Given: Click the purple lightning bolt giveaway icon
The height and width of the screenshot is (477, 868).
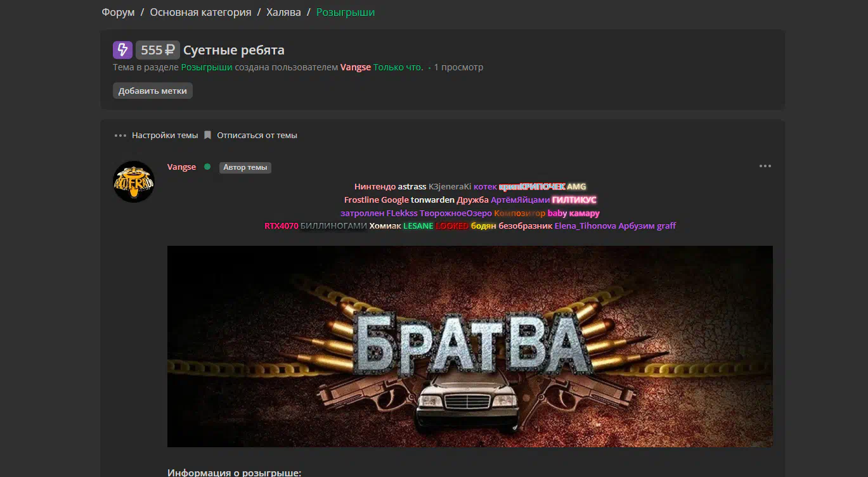Looking at the screenshot, I should pos(122,50).
